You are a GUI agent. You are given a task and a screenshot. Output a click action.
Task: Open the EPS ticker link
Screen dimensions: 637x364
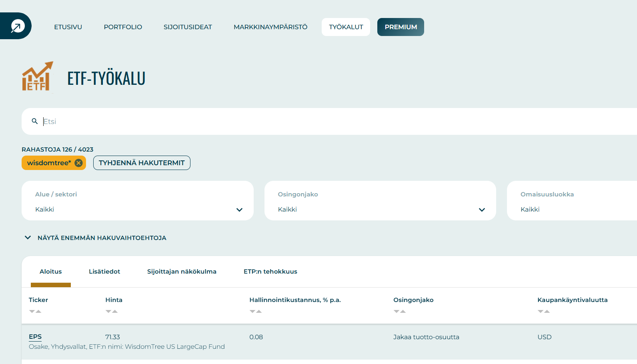pos(35,337)
